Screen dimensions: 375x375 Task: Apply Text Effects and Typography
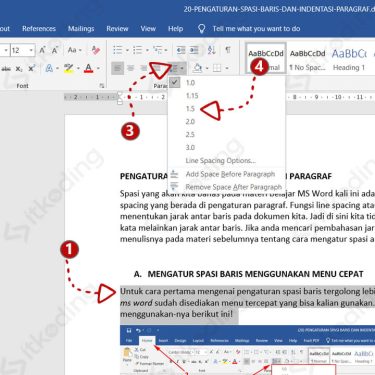click(x=49, y=68)
